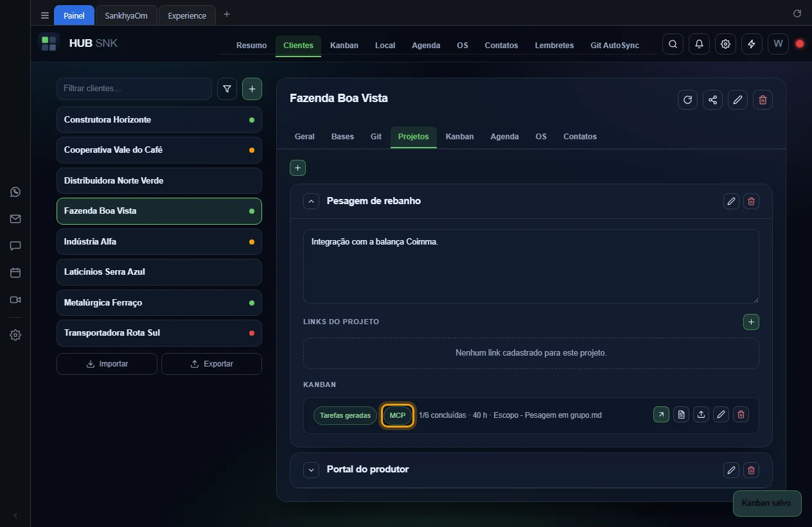View the kanban scope document icon
The height and width of the screenshot is (527, 812).
pos(681,415)
